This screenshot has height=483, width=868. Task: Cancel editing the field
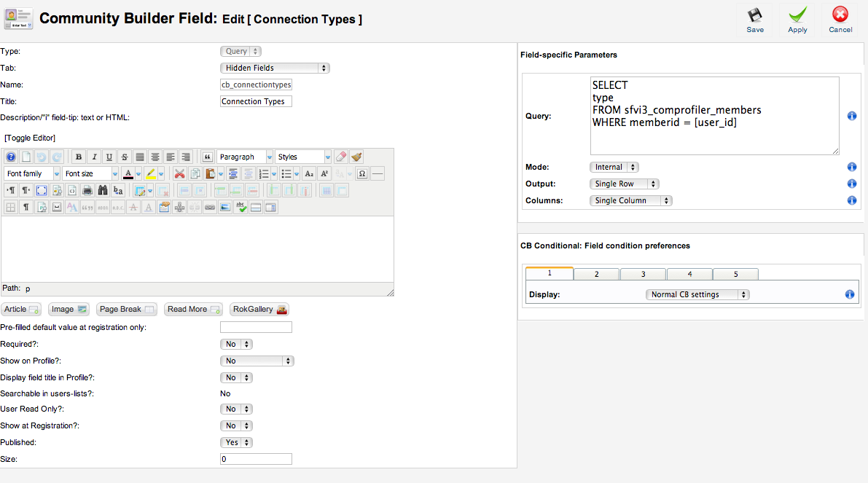tap(840, 20)
